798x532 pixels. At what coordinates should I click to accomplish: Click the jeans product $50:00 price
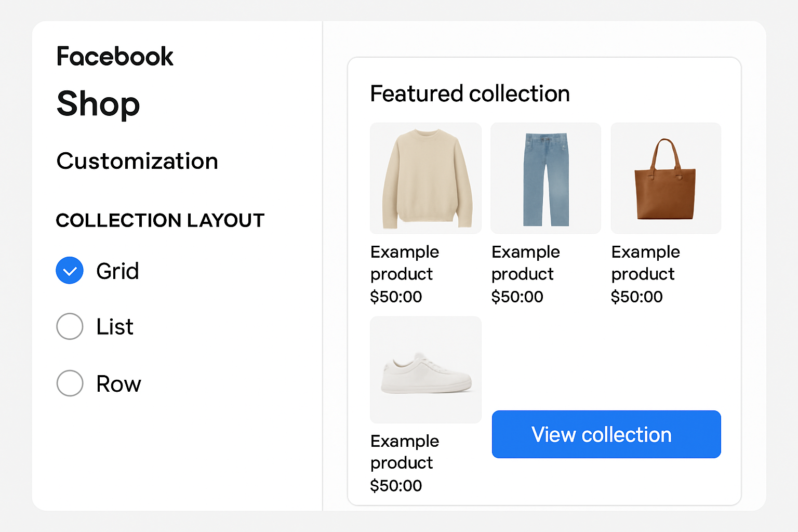click(x=517, y=297)
